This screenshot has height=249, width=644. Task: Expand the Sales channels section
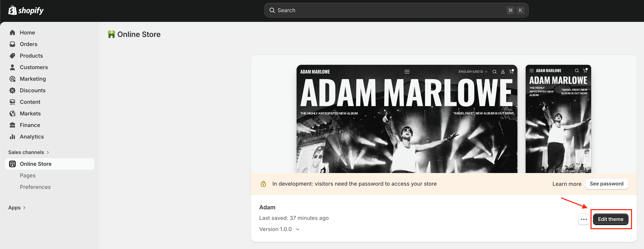[29, 152]
